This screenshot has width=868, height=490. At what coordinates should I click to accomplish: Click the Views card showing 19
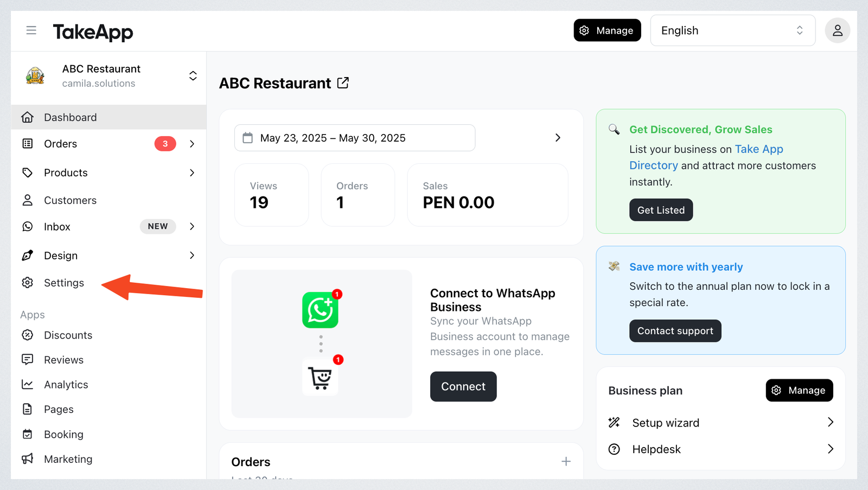(x=272, y=195)
